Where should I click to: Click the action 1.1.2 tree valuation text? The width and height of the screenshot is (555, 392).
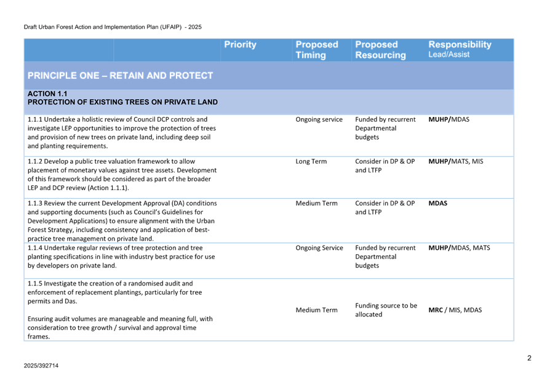(122, 174)
